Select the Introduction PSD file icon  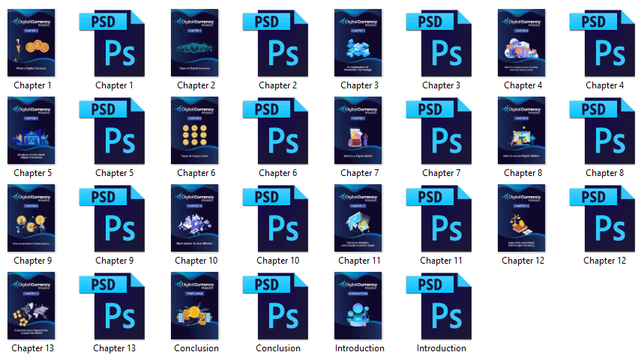439,306
